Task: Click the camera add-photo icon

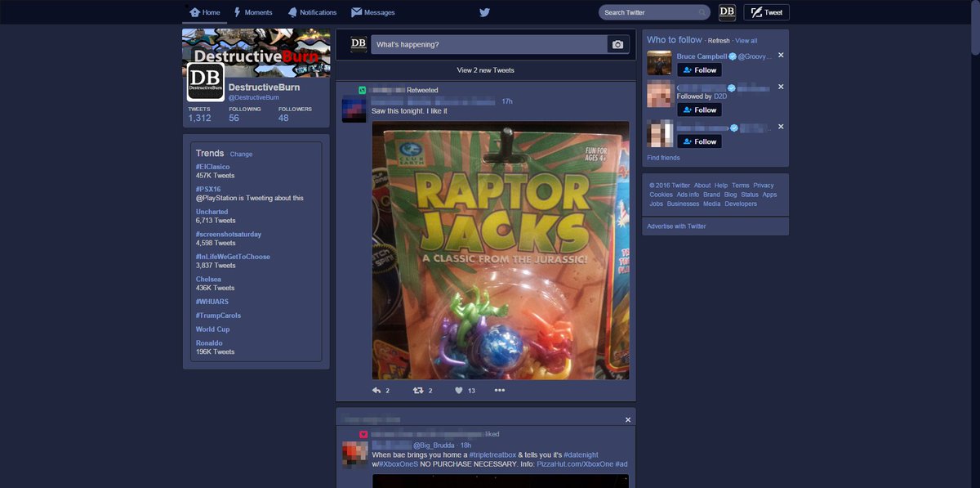Action: [x=618, y=44]
